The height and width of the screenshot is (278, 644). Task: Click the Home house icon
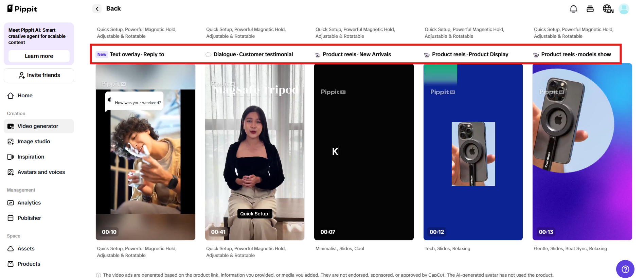11,96
